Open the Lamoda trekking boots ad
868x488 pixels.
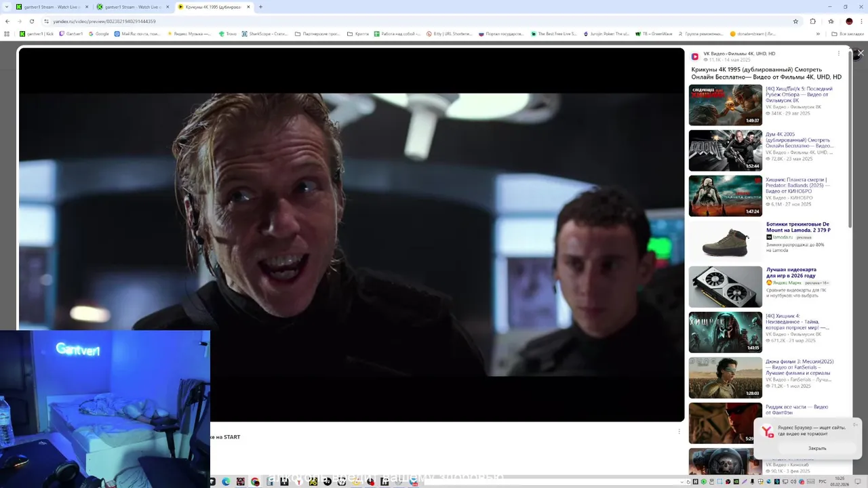point(799,227)
